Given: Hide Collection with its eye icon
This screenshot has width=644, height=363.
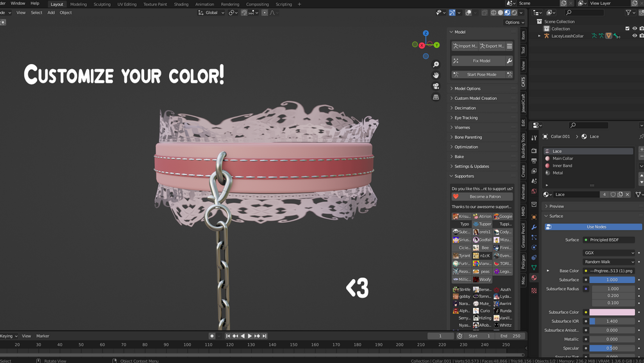Looking at the screenshot, I should coord(634,29).
